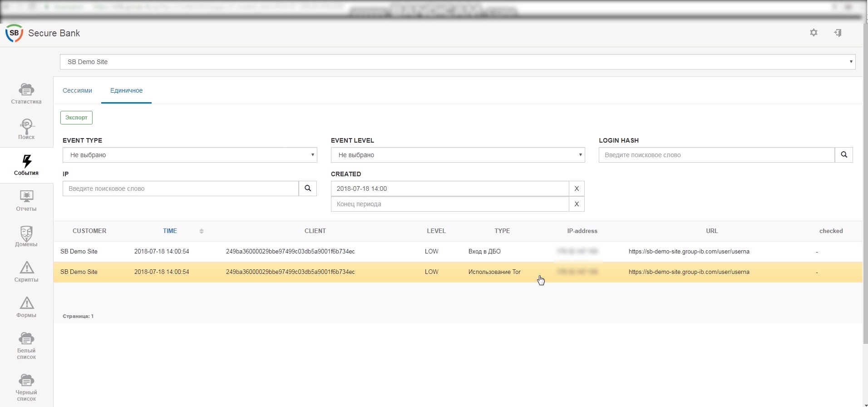868x407 pixels.
Task: Open the Поиск sidebar icon
Action: tap(26, 129)
